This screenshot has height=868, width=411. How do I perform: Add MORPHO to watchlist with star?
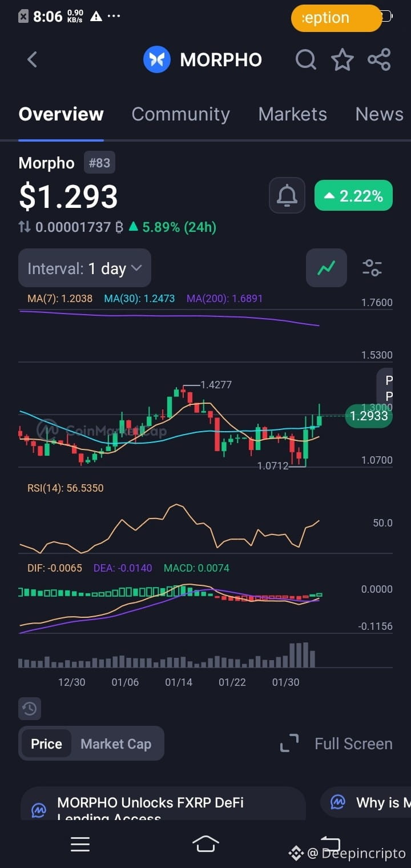point(342,59)
